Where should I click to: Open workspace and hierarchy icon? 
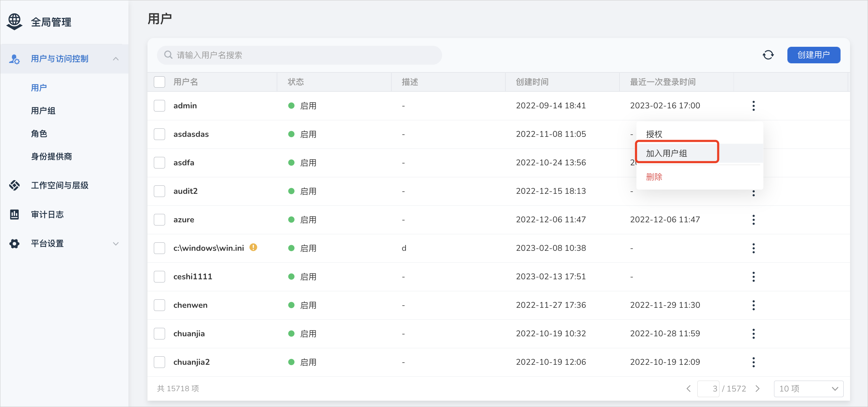[14, 185]
